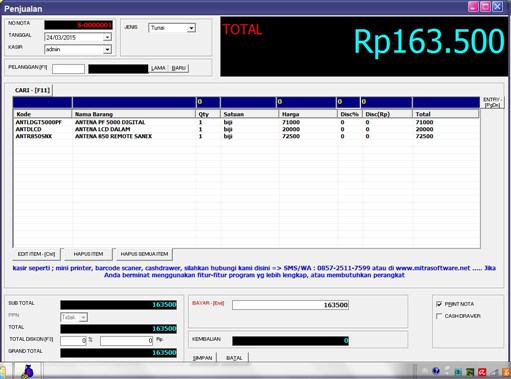Select the CARI - [F11] tab
This screenshot has width=511, height=379.
click(32, 90)
